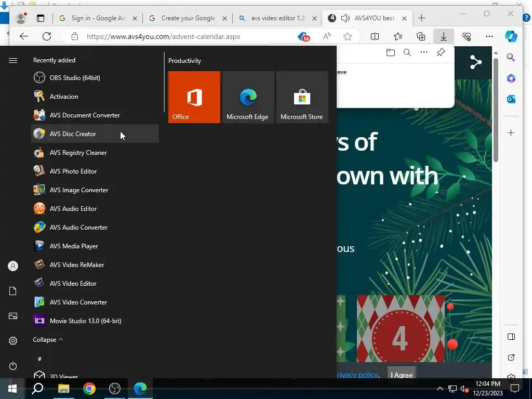The width and height of the screenshot is (532, 399).
Task: Open AVS Registry Cleaner
Action: 95,152
